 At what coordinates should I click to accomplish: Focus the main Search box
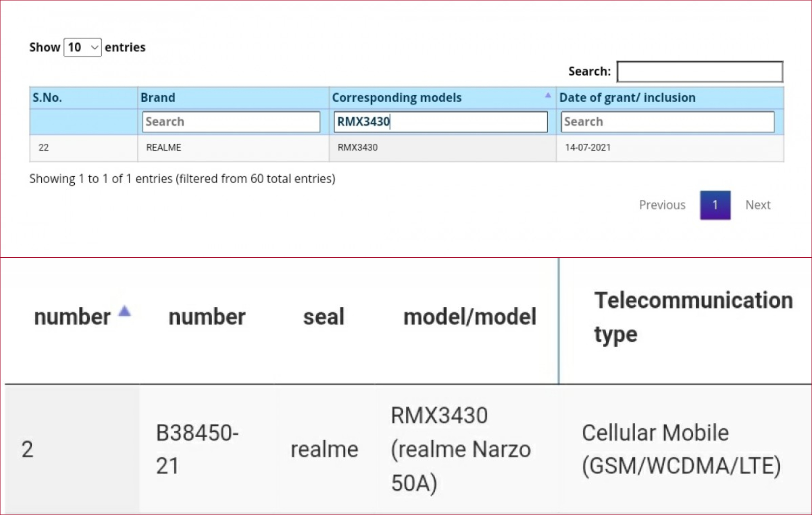click(x=700, y=71)
